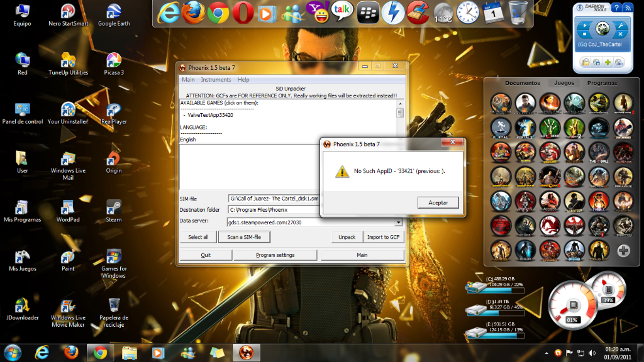Open the Help menu in Phoenix
644x362 pixels.
243,80
